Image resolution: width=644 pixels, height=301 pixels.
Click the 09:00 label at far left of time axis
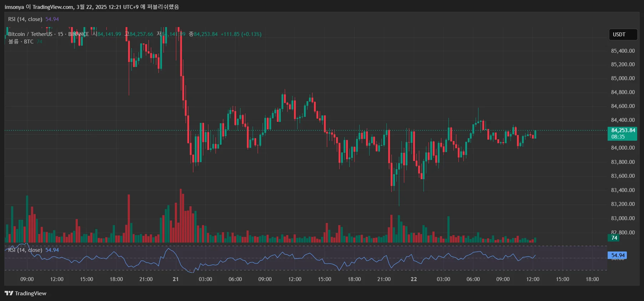(27, 279)
